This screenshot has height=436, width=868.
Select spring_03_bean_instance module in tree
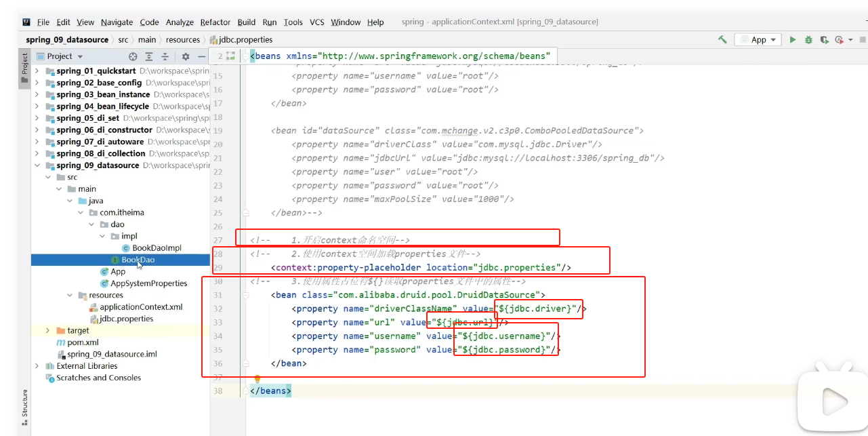coord(103,94)
